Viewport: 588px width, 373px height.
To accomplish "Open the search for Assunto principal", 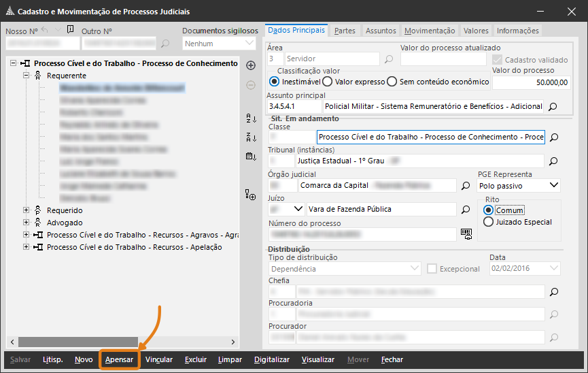I will pos(553,107).
